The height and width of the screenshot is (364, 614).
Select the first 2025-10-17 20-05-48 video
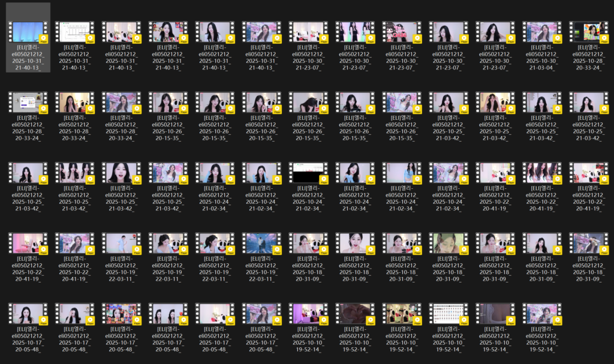(x=28, y=313)
